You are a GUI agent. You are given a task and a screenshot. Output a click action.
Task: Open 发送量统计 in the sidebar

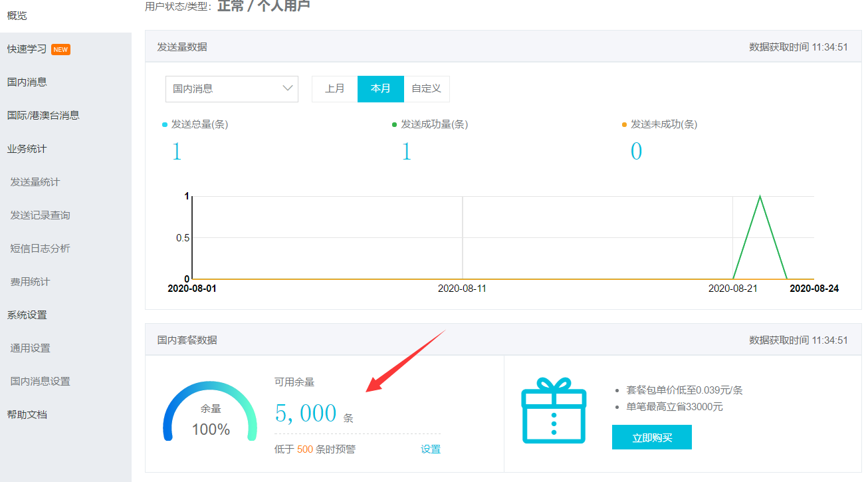(35, 182)
